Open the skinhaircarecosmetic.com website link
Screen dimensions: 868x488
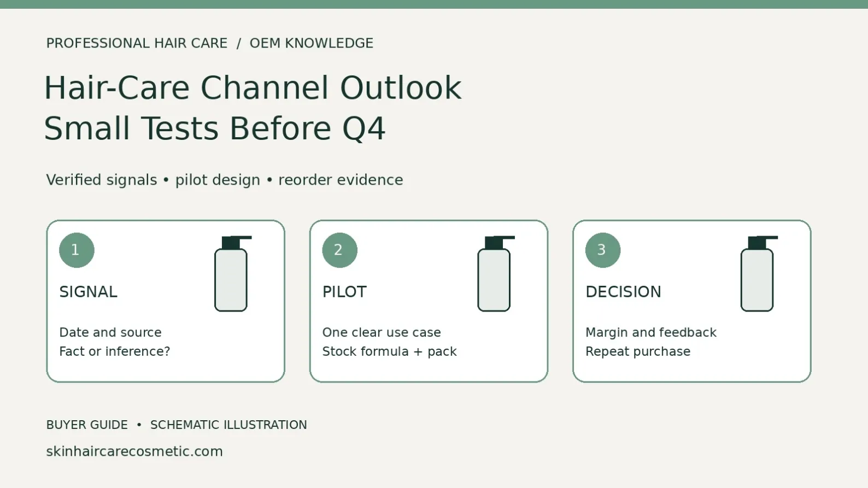click(x=134, y=451)
